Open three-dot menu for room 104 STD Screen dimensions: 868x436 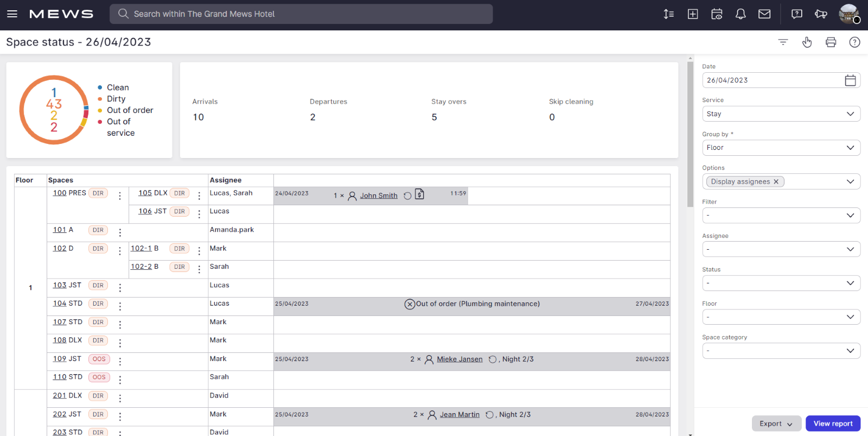tap(120, 307)
